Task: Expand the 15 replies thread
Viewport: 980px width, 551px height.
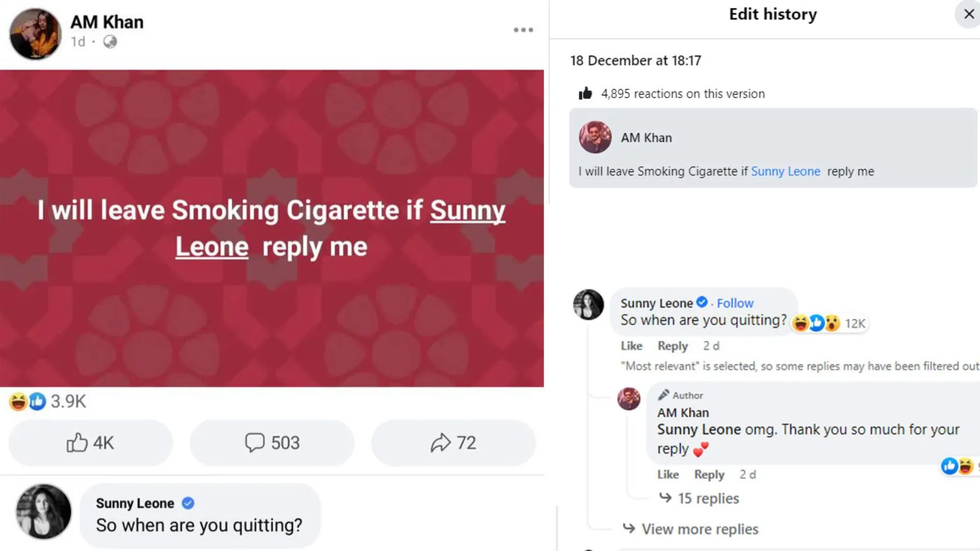Action: pyautogui.click(x=707, y=498)
